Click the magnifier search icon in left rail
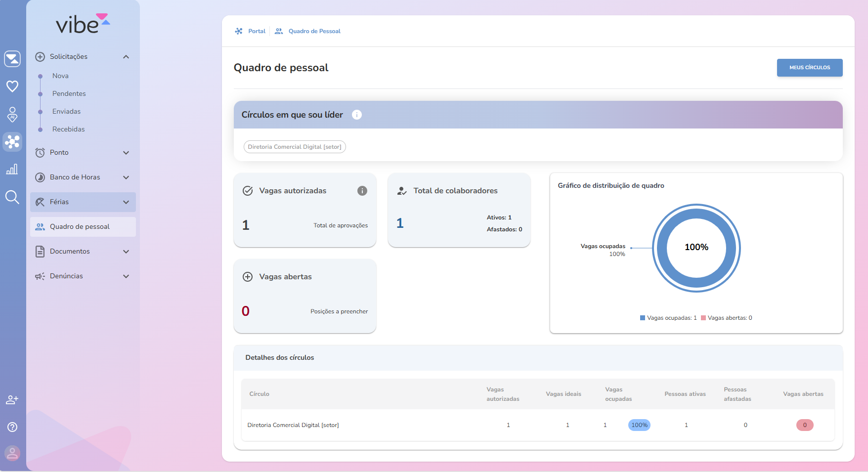This screenshot has width=868, height=472. click(x=12, y=197)
